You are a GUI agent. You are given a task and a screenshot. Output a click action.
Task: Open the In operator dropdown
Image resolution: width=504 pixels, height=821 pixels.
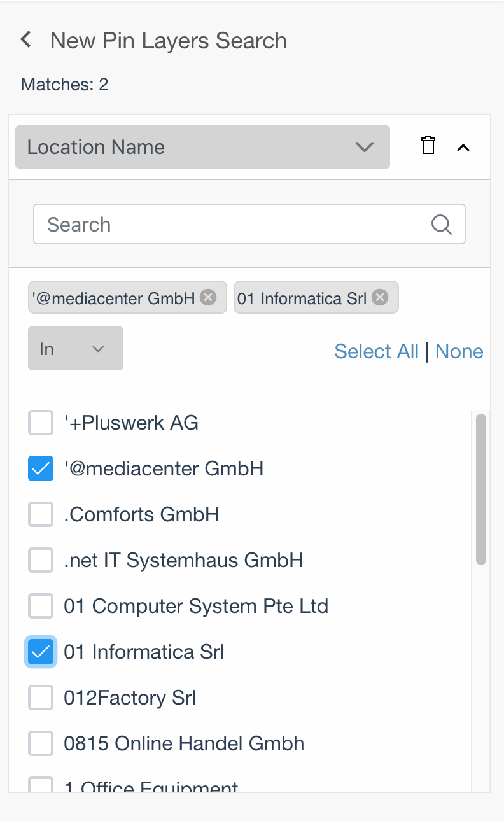pos(75,349)
